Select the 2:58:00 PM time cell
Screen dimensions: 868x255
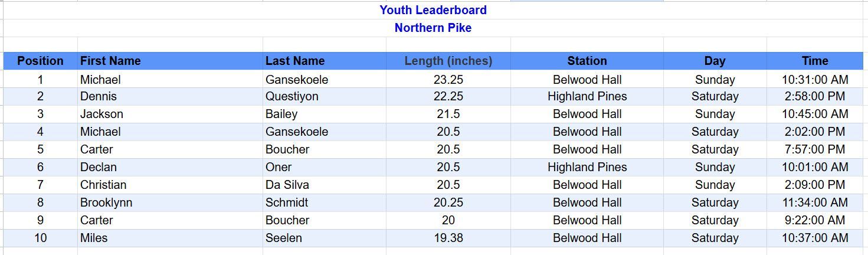coord(815,96)
